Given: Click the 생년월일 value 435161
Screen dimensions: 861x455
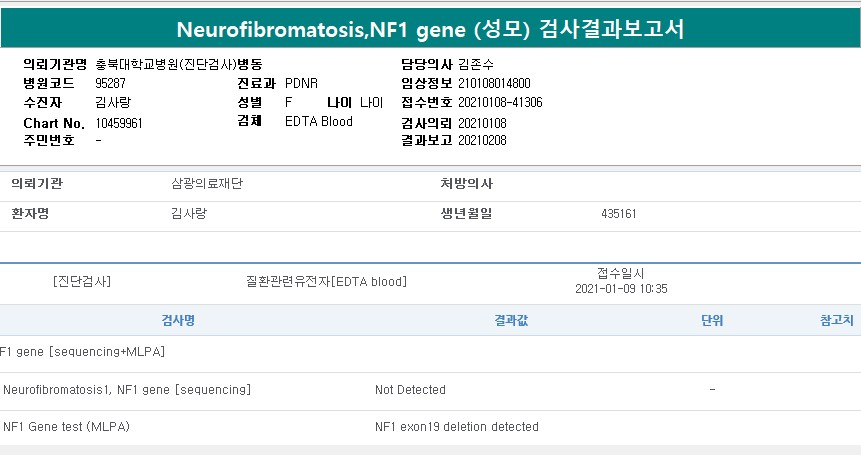Looking at the screenshot, I should tap(619, 214).
